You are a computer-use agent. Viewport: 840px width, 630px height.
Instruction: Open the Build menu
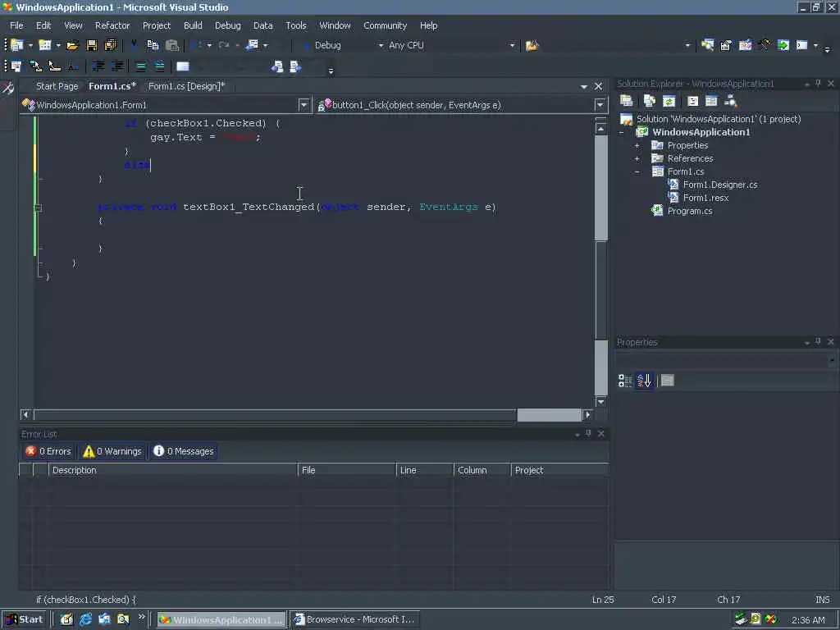click(193, 25)
